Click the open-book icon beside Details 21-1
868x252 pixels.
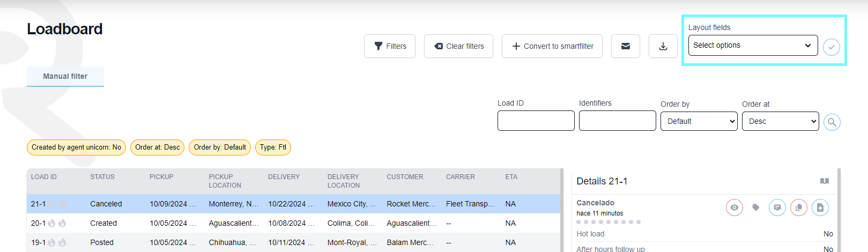point(825,181)
